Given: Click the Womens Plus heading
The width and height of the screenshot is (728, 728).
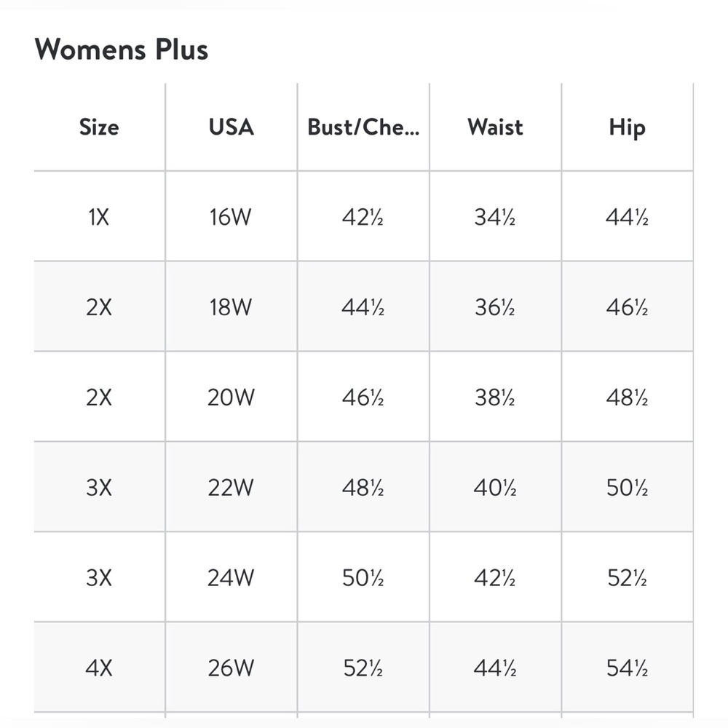Looking at the screenshot, I should point(121,50).
